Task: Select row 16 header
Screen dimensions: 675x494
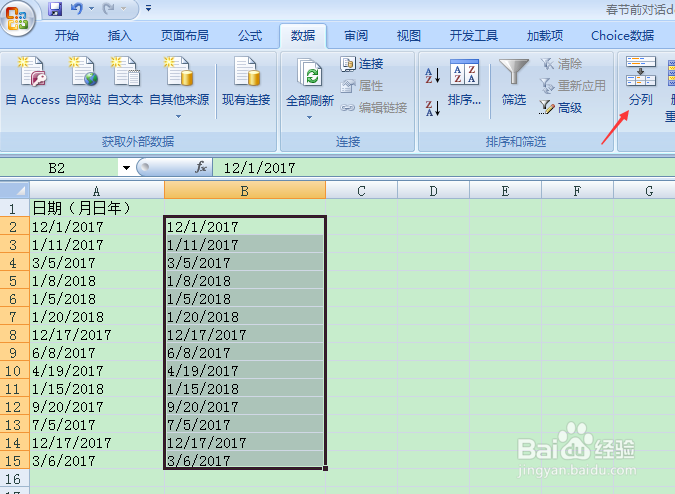Action: click(x=15, y=478)
